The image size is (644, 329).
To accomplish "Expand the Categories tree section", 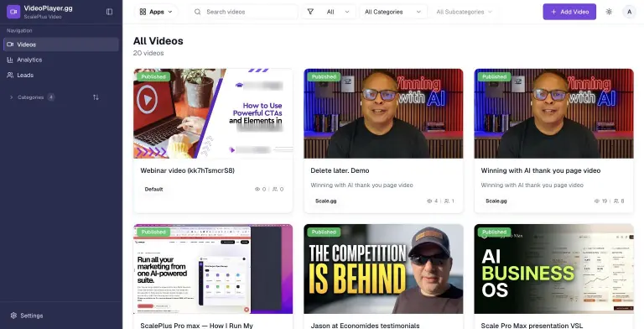I will click(11, 97).
